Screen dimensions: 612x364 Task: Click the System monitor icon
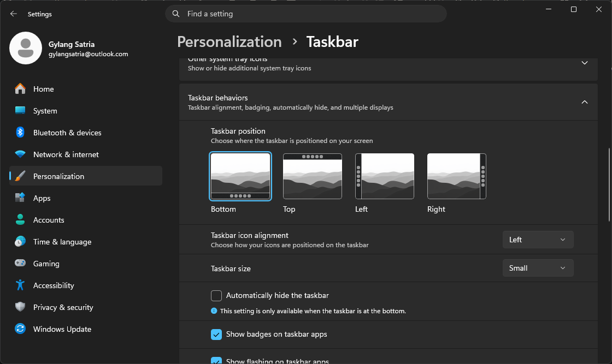coord(20,111)
